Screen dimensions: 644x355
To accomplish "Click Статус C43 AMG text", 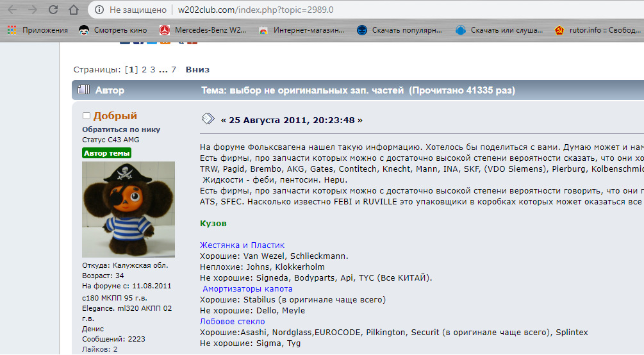I will coord(111,140).
